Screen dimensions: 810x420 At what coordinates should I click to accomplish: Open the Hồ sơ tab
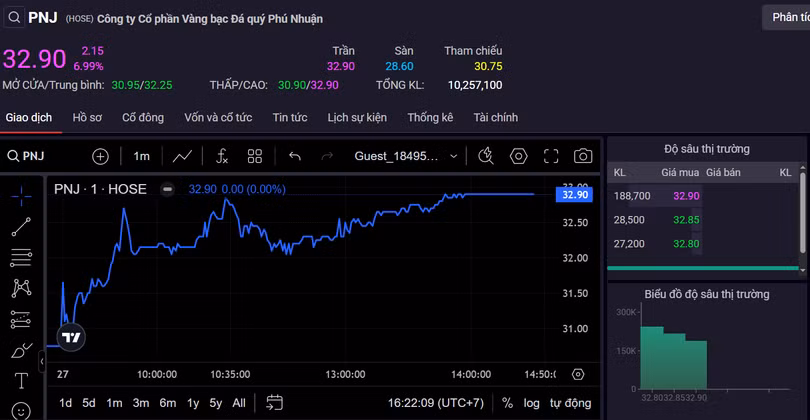click(x=87, y=118)
